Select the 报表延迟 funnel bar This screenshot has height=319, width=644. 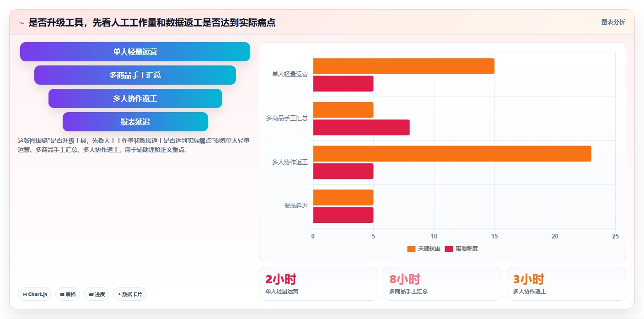pos(135,122)
